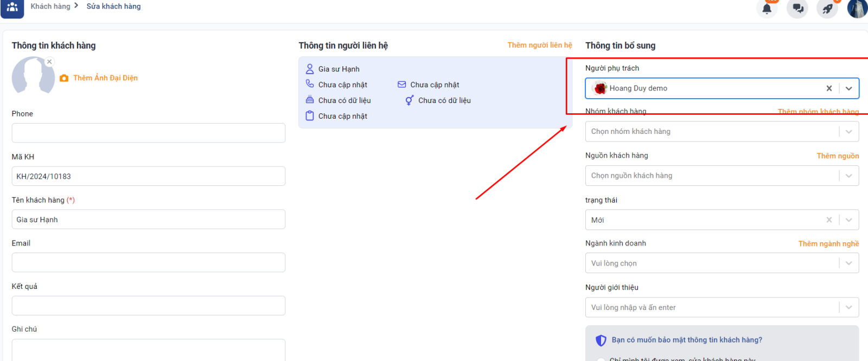
Task: Open the Chọn nhóm khách hàng dropdown
Action: [x=849, y=132]
